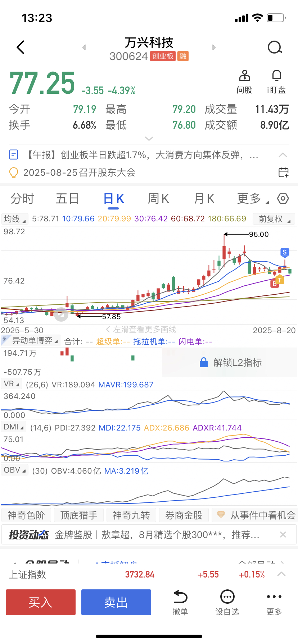Open the 均线 indicator dropdown
The image size is (298, 644).
(x=15, y=219)
